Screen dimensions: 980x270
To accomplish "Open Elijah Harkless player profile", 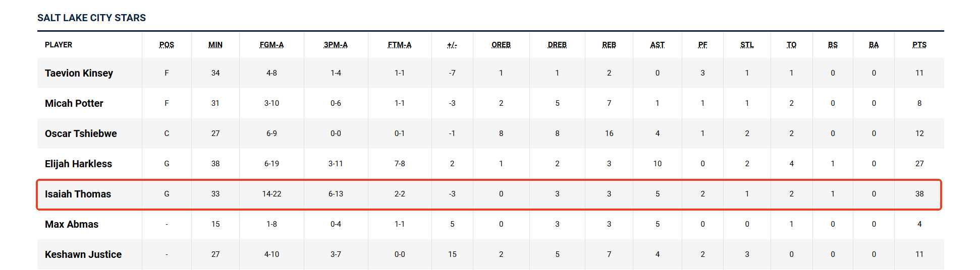I will point(78,164).
